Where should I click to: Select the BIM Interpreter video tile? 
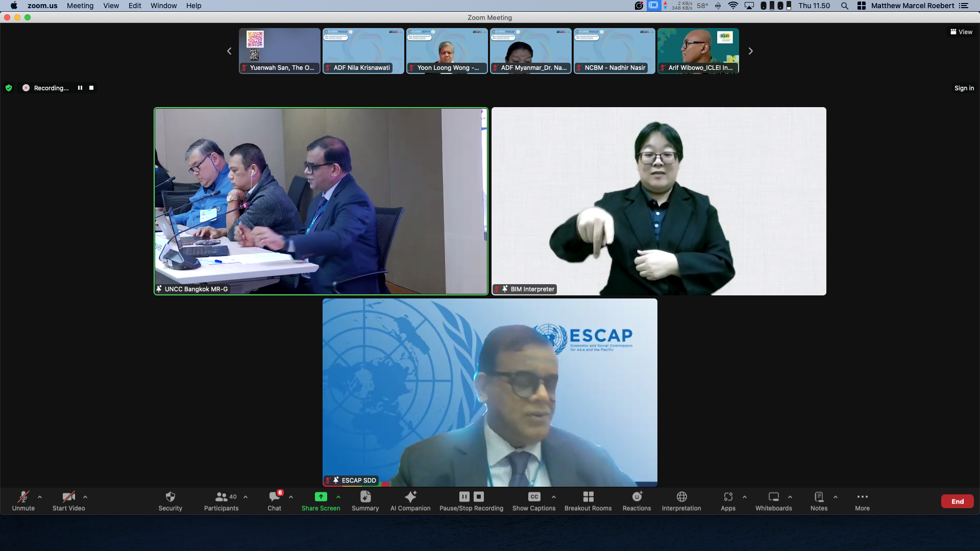[x=658, y=201]
